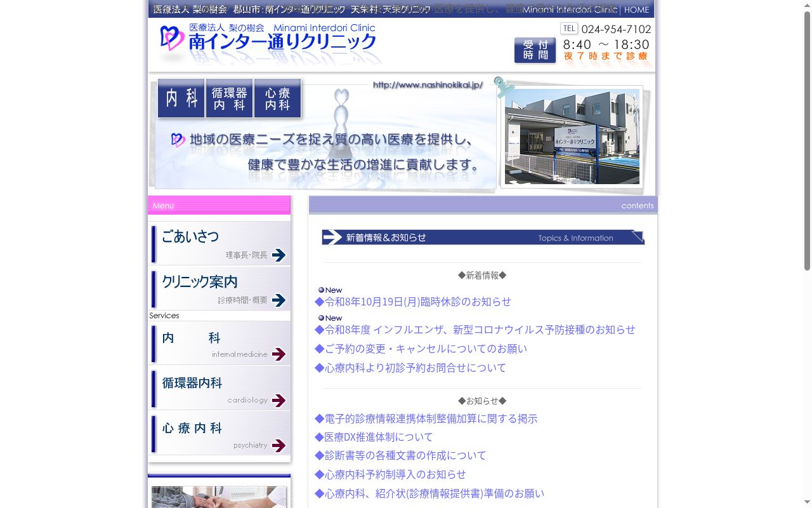Open the 医療DX推進体制について link
Screen dimensions: 812x508
click(374, 437)
